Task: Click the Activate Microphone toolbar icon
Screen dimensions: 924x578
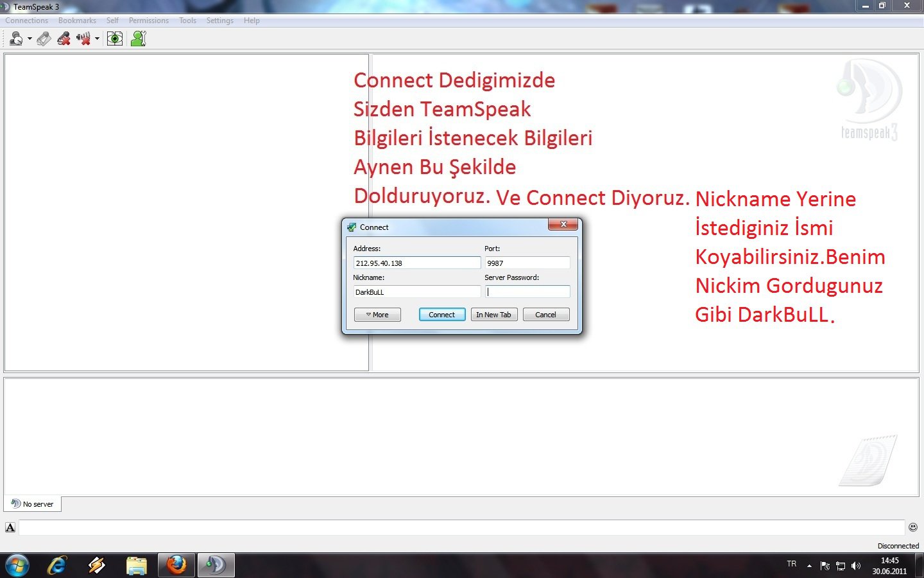Action: click(44, 39)
